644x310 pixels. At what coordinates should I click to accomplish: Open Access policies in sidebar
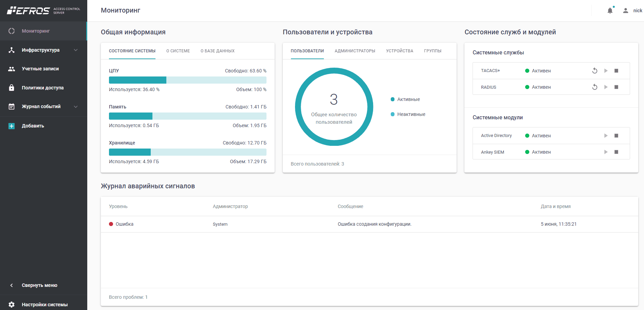pos(43,88)
